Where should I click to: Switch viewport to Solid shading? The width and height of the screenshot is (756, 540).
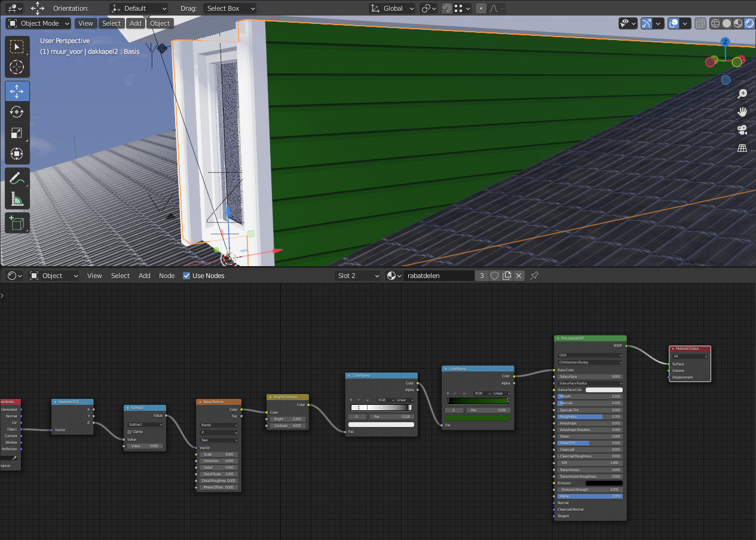727,23
